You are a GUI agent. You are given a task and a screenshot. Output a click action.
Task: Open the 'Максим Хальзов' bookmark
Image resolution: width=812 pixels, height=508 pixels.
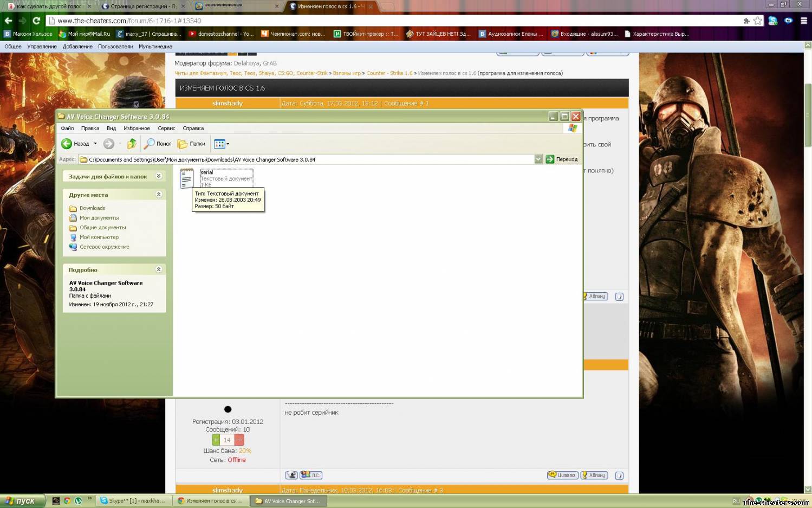28,34
